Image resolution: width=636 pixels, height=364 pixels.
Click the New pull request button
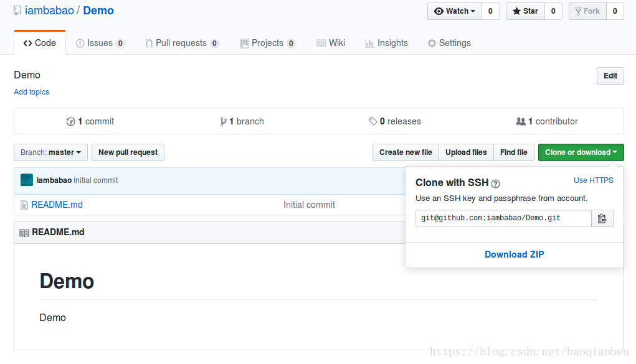tap(128, 152)
